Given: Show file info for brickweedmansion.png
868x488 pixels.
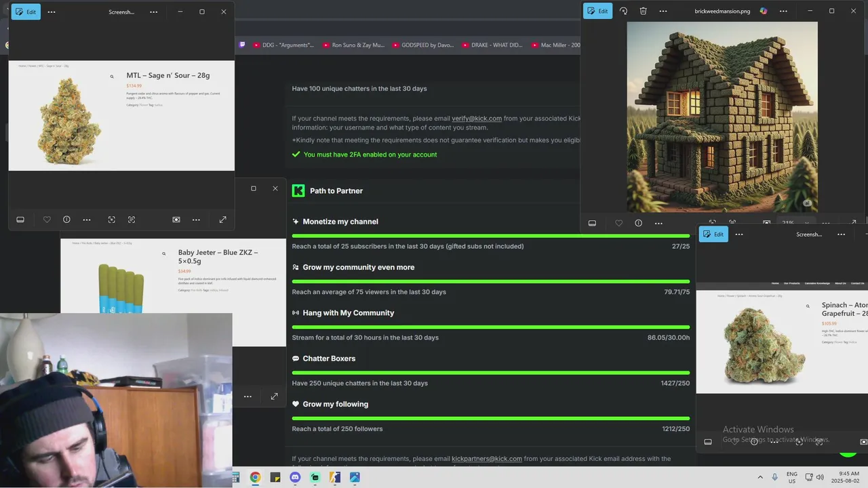Looking at the screenshot, I should click(638, 223).
